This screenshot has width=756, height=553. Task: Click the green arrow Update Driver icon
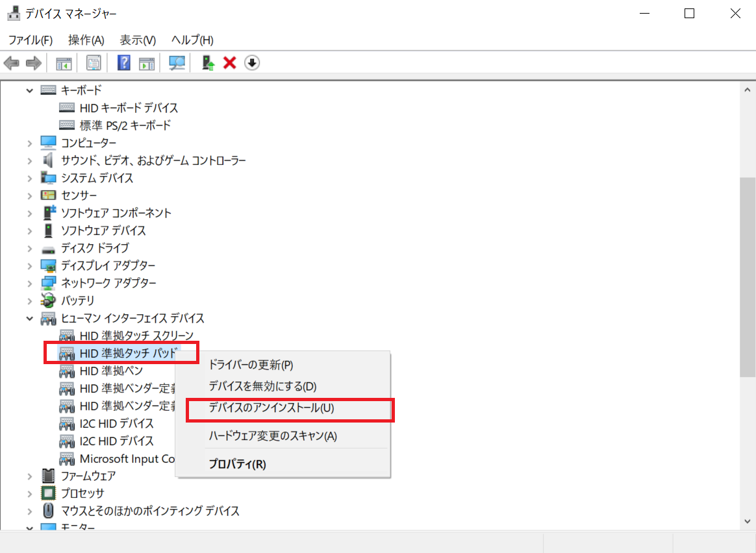pos(208,63)
